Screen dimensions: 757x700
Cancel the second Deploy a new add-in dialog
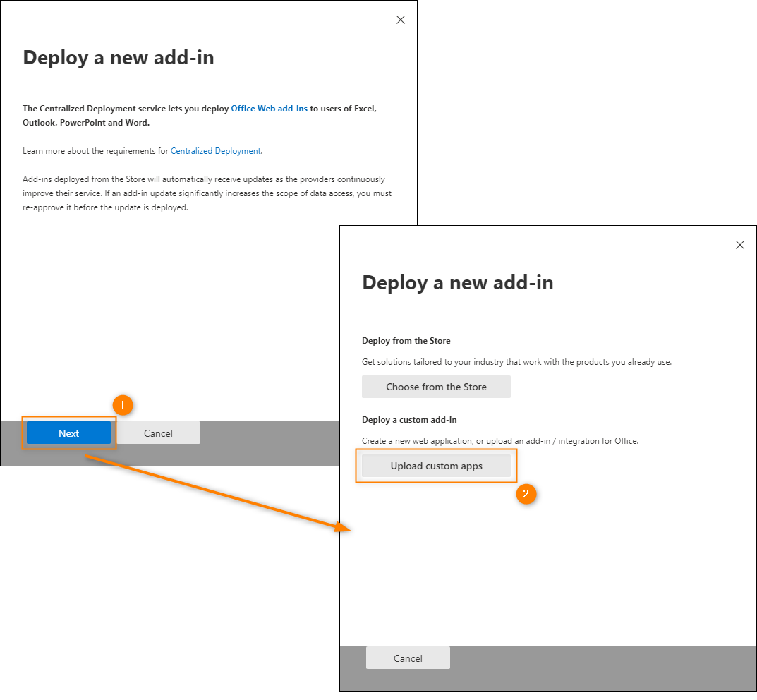point(408,658)
